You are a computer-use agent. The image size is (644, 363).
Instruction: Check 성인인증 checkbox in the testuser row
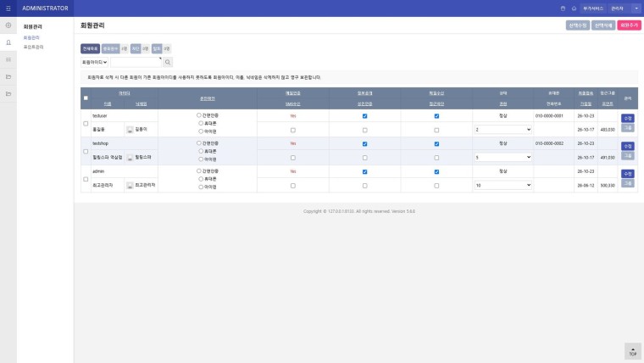(x=364, y=131)
